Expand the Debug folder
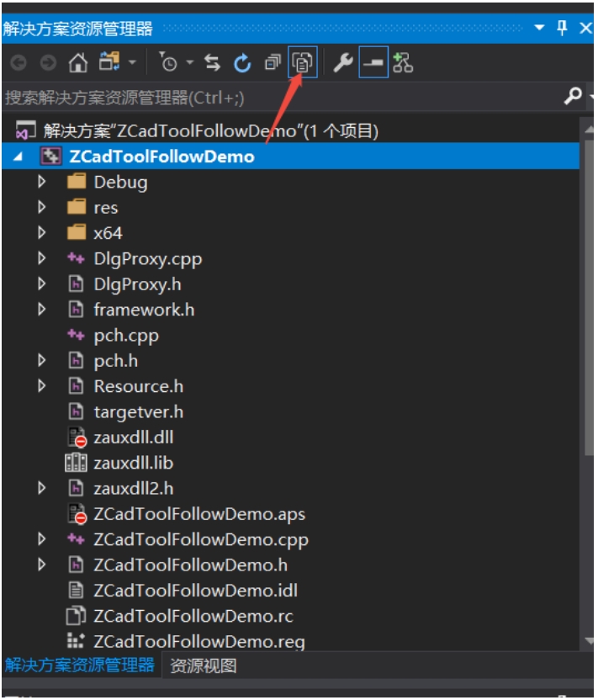 tap(41, 182)
